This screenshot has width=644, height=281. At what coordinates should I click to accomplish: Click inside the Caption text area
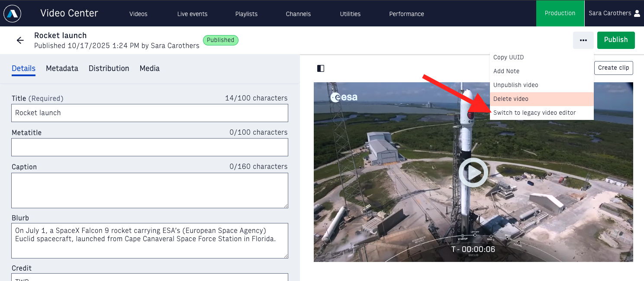pos(150,191)
